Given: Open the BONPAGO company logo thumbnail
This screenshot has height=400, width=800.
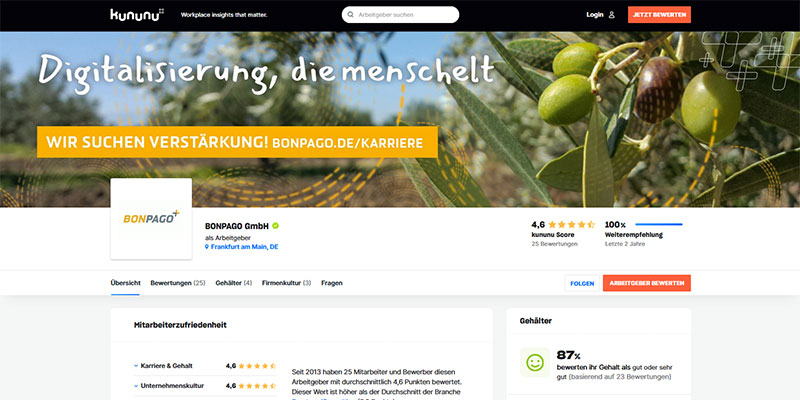Looking at the screenshot, I should (x=151, y=218).
